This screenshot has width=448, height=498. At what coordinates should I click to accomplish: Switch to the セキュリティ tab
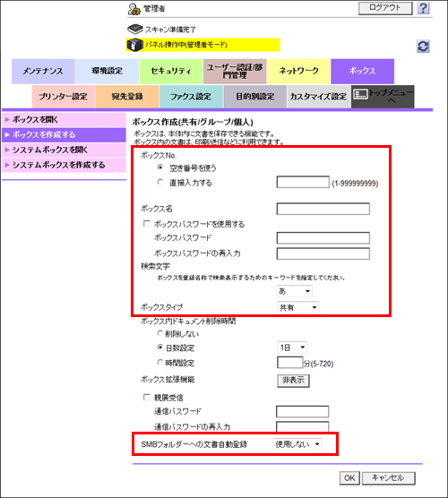(171, 71)
